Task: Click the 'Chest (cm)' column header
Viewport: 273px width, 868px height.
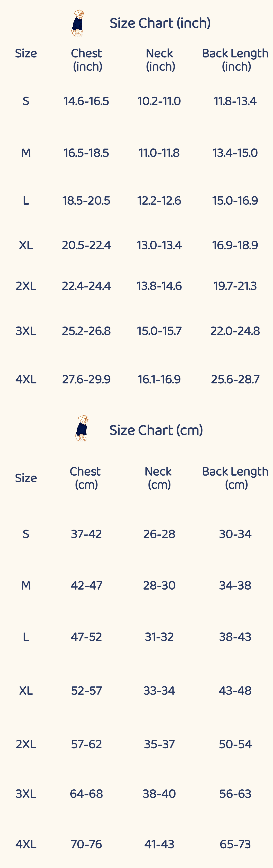Action: [86, 478]
